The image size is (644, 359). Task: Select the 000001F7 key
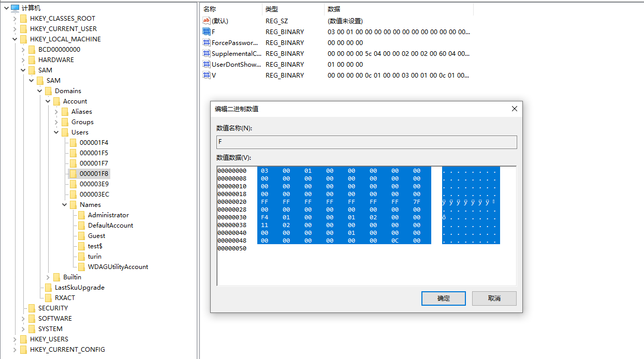pos(94,163)
